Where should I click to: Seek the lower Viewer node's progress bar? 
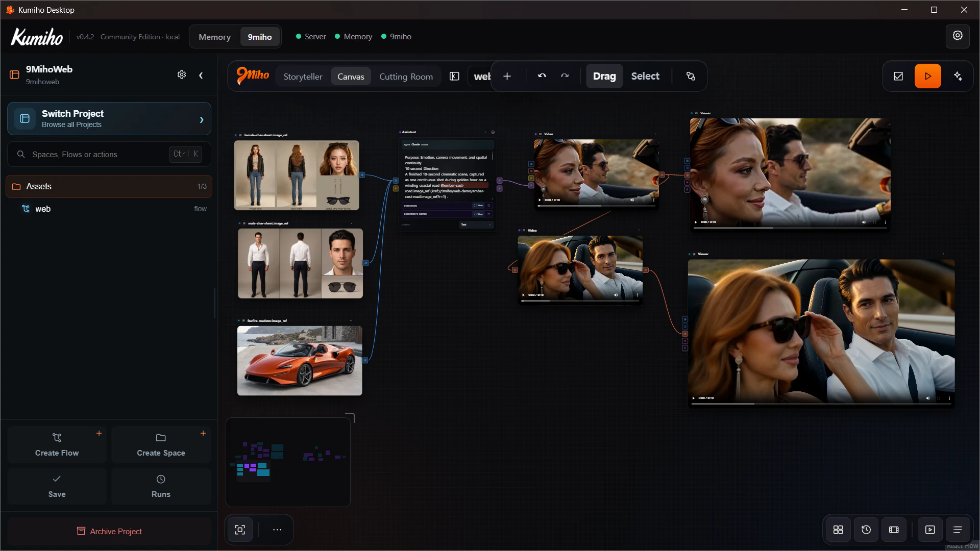pos(821,404)
